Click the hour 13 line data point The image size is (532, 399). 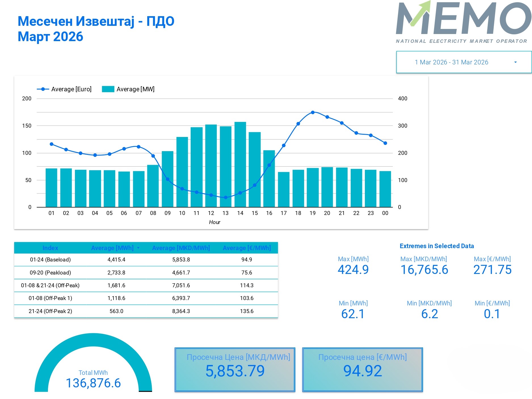coord(226,197)
